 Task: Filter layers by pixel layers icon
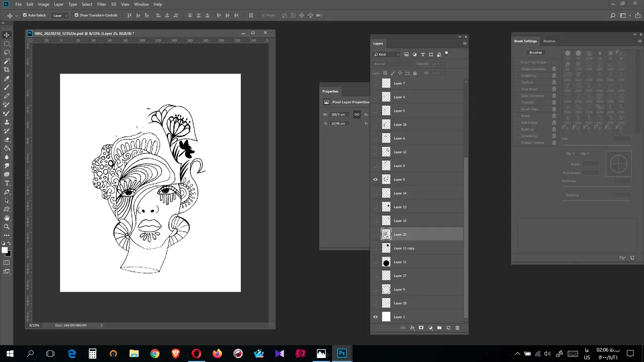pyautogui.click(x=407, y=54)
